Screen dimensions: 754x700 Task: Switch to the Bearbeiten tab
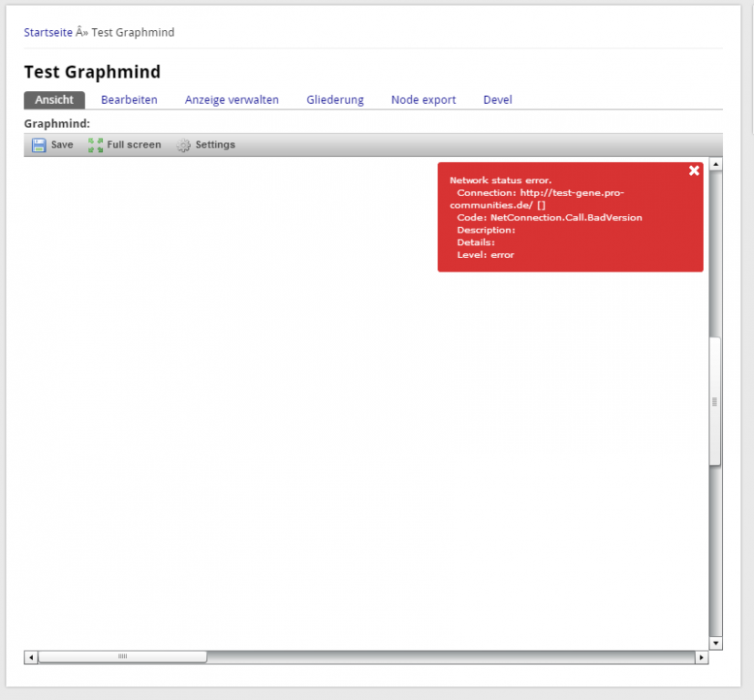coord(129,100)
